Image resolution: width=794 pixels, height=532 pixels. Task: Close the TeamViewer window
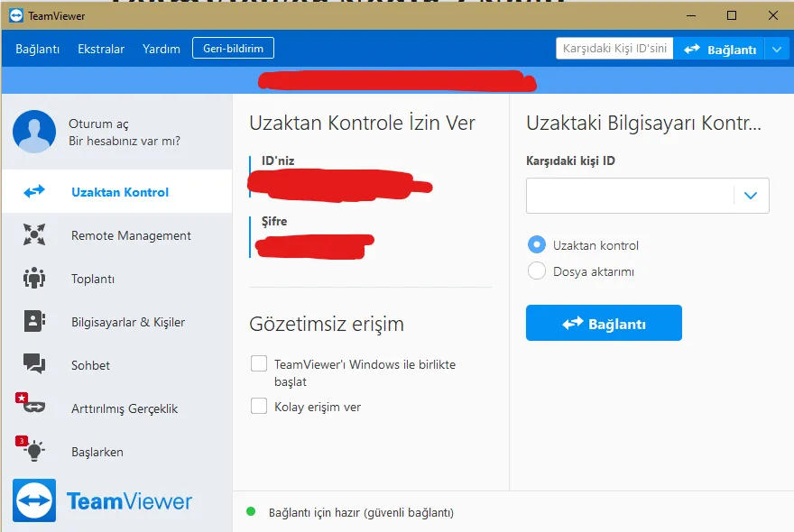click(772, 15)
